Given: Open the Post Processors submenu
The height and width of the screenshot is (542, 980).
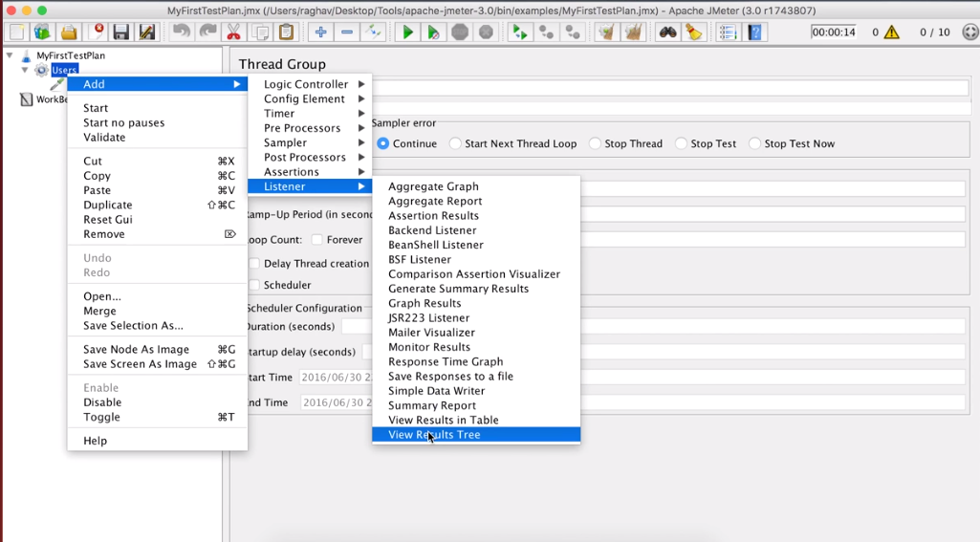Looking at the screenshot, I should point(310,157).
